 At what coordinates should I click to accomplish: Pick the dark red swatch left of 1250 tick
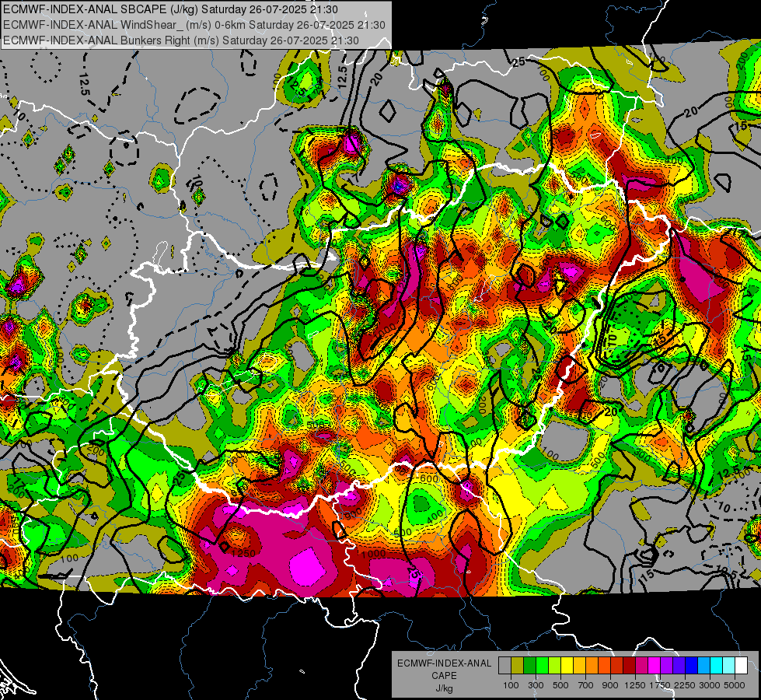[629, 666]
